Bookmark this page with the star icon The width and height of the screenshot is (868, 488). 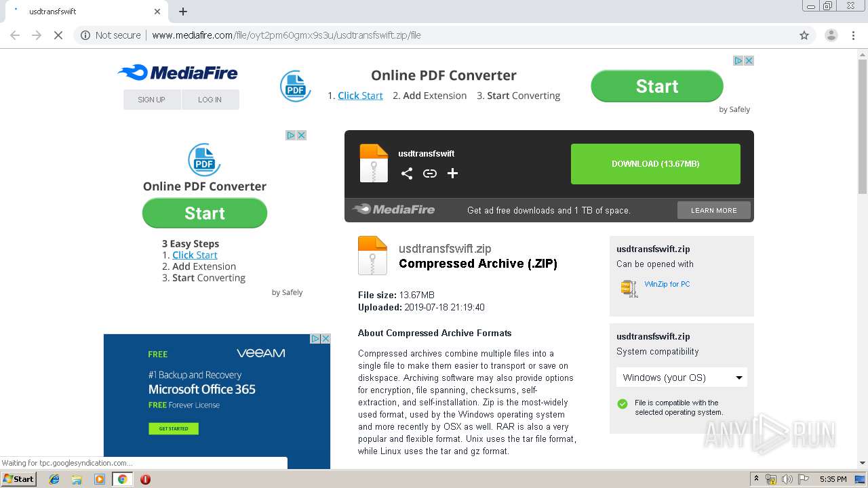(x=804, y=35)
